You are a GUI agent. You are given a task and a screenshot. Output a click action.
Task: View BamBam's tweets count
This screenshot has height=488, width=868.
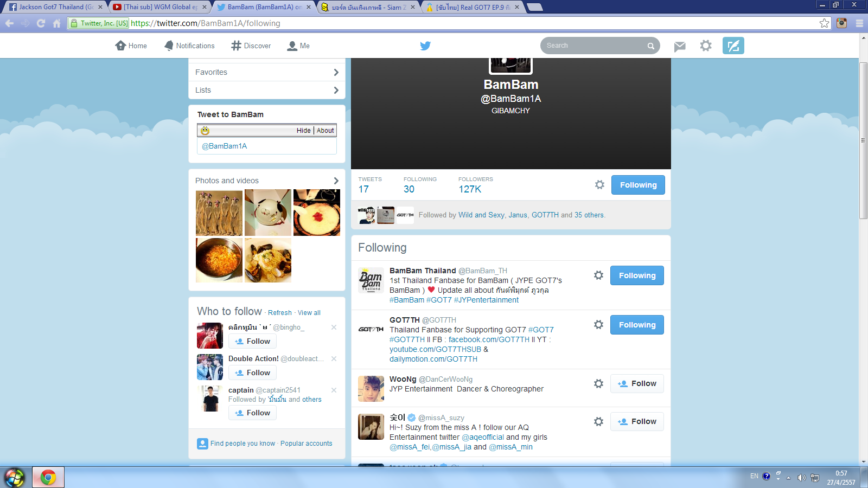coord(370,185)
